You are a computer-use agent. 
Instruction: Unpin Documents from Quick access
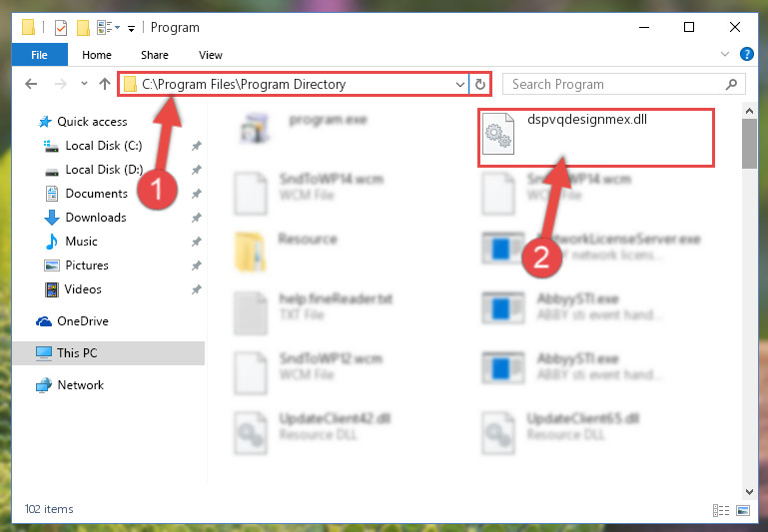197,194
